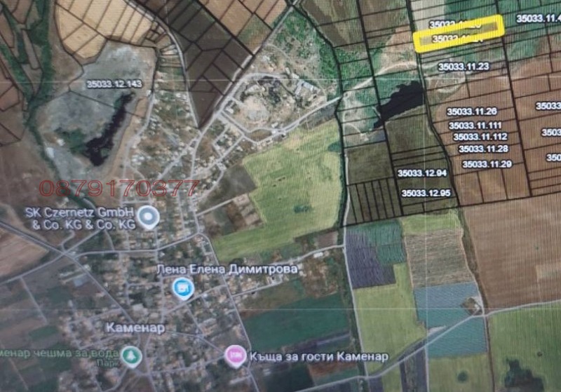The width and height of the screenshot is (561, 392).
Task: Click parcel 35033.11.28
Action: (483, 149)
